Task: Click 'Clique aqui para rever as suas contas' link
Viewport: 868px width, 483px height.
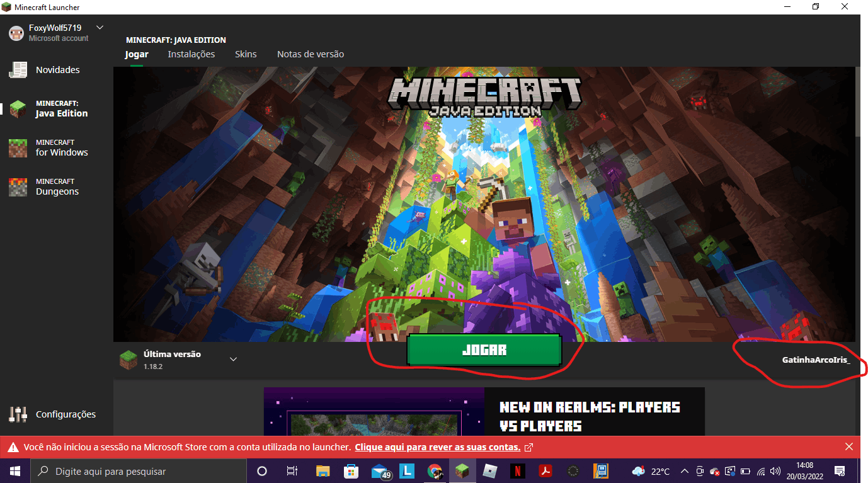Action: tap(438, 447)
